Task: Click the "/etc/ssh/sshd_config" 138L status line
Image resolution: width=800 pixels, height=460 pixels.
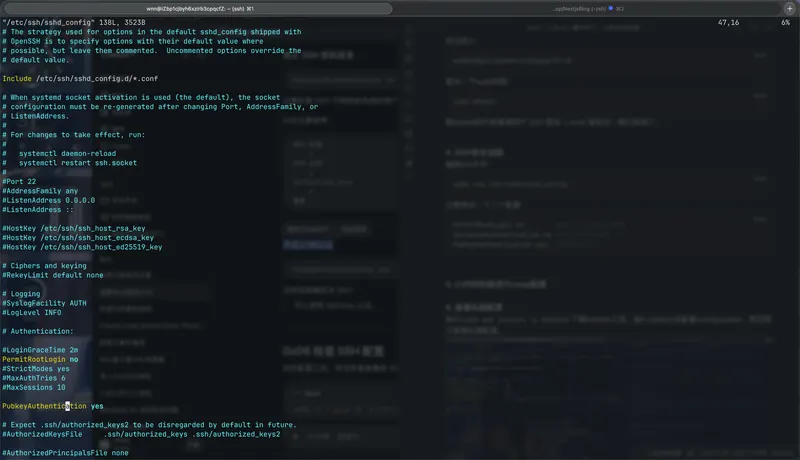Action: click(x=74, y=22)
